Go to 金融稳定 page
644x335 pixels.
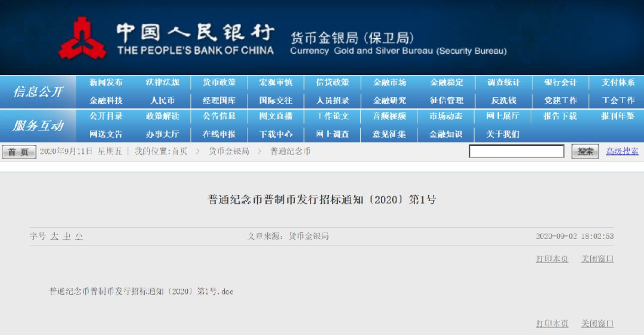click(x=447, y=82)
